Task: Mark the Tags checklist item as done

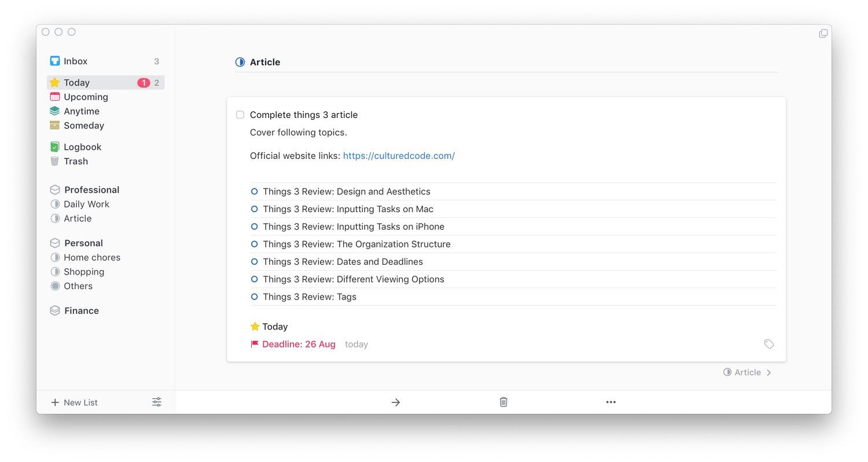Action: [x=254, y=297]
